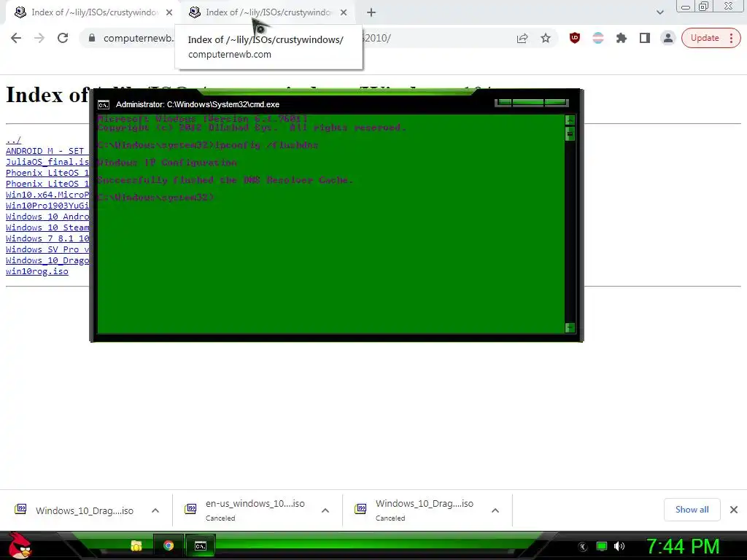Viewport: 747px width, 560px height.
Task: Open the Win10Pro1903YuGi link
Action: pos(47,206)
